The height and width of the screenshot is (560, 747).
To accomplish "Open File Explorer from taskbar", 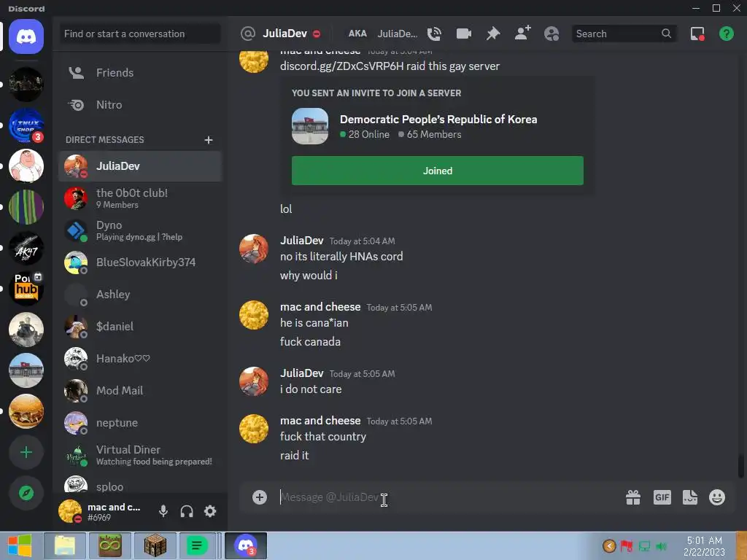I will (65, 545).
